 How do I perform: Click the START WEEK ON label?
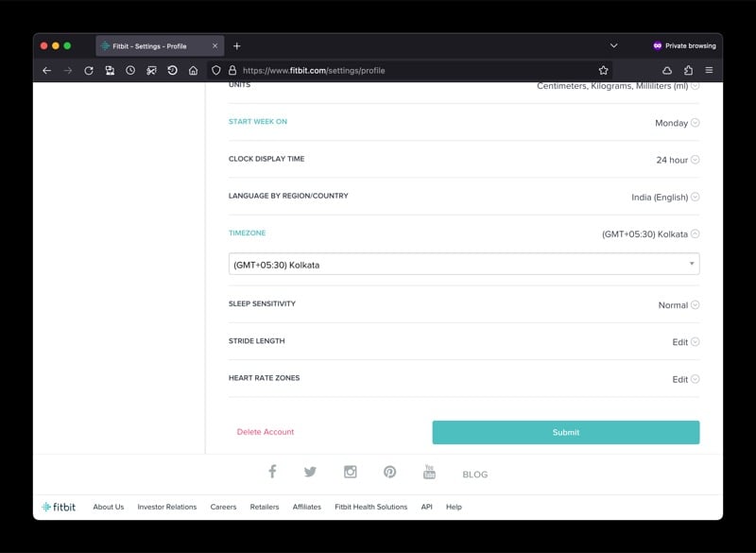pos(257,122)
